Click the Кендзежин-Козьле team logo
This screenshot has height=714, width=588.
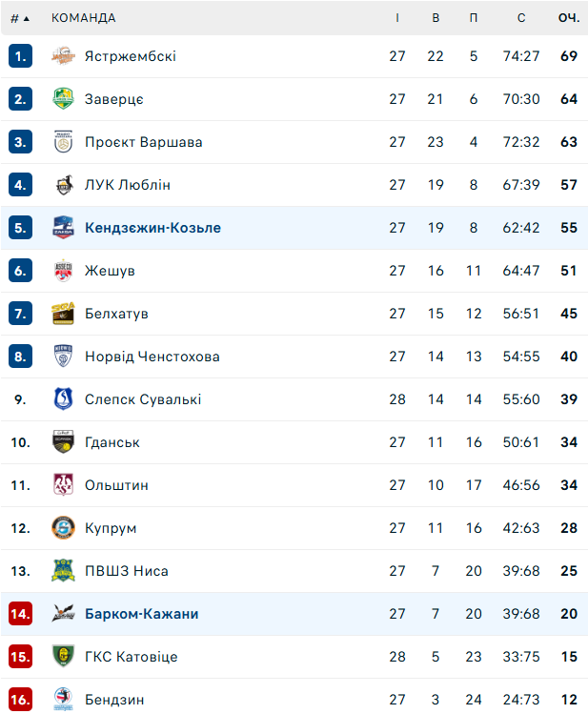pos(62,228)
